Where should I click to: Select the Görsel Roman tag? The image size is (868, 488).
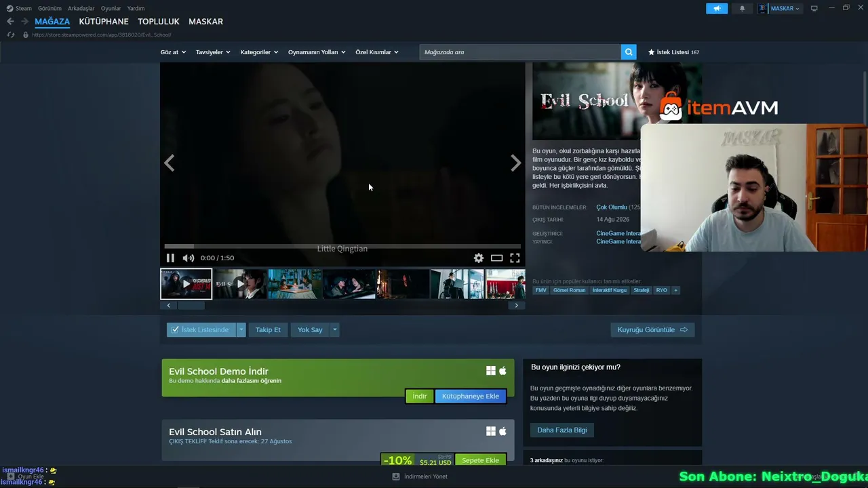tap(570, 290)
